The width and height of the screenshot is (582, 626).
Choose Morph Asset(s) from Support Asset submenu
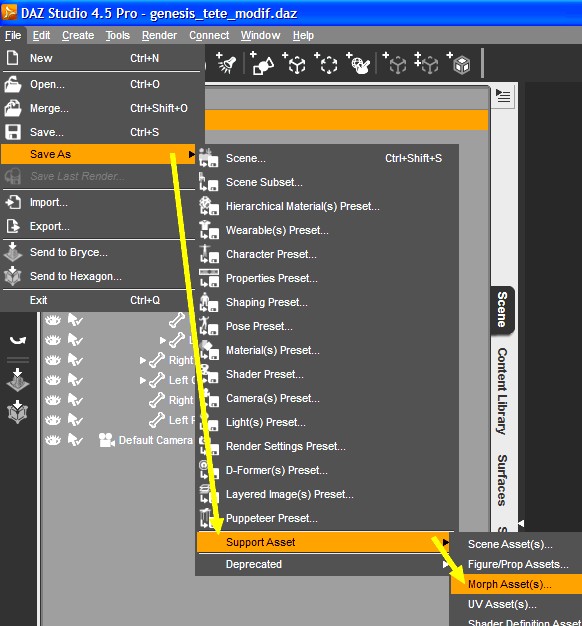tap(516, 584)
